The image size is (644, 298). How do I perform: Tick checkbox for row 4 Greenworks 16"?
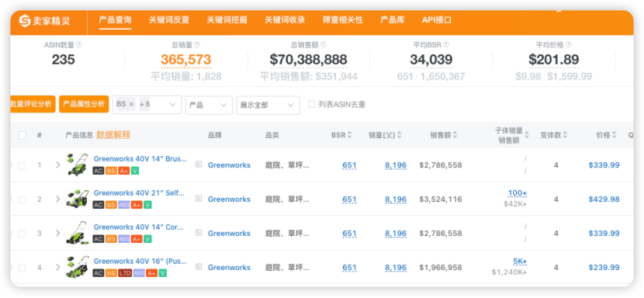pyautogui.click(x=23, y=268)
